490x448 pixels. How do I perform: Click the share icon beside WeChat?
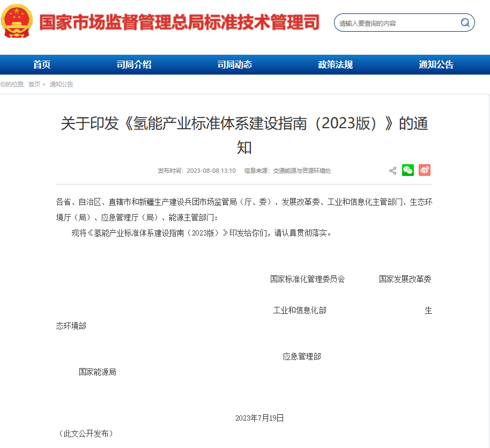(393, 171)
